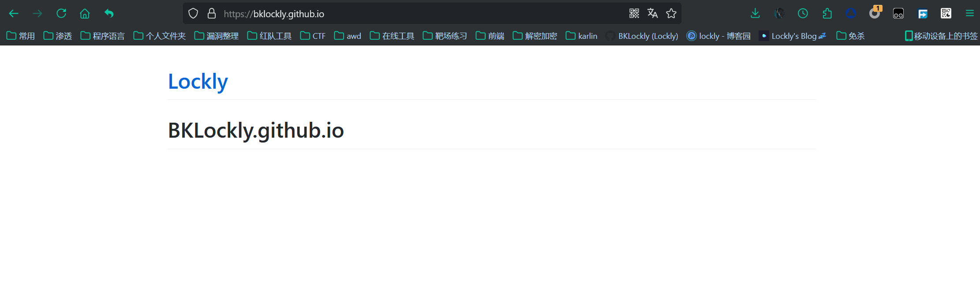Viewport: 980px width, 308px height.
Task: Open the downloads panel
Action: 755,14
